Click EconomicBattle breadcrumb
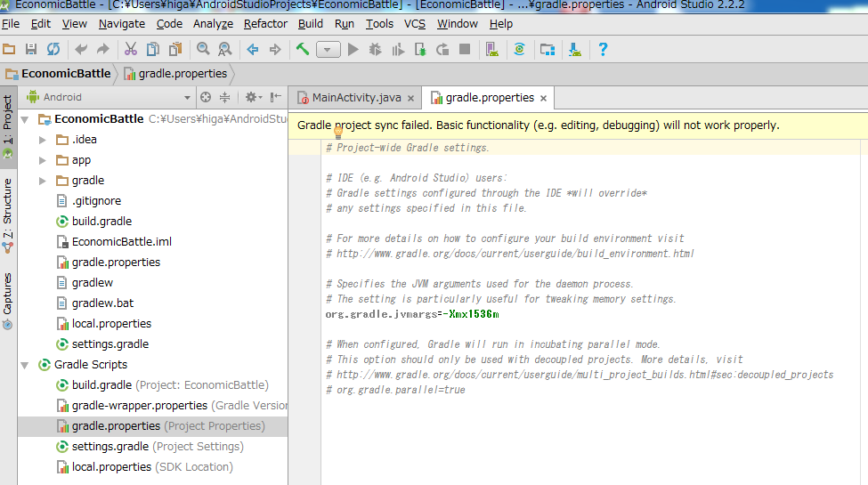The width and height of the screenshot is (868, 485). tap(59, 74)
